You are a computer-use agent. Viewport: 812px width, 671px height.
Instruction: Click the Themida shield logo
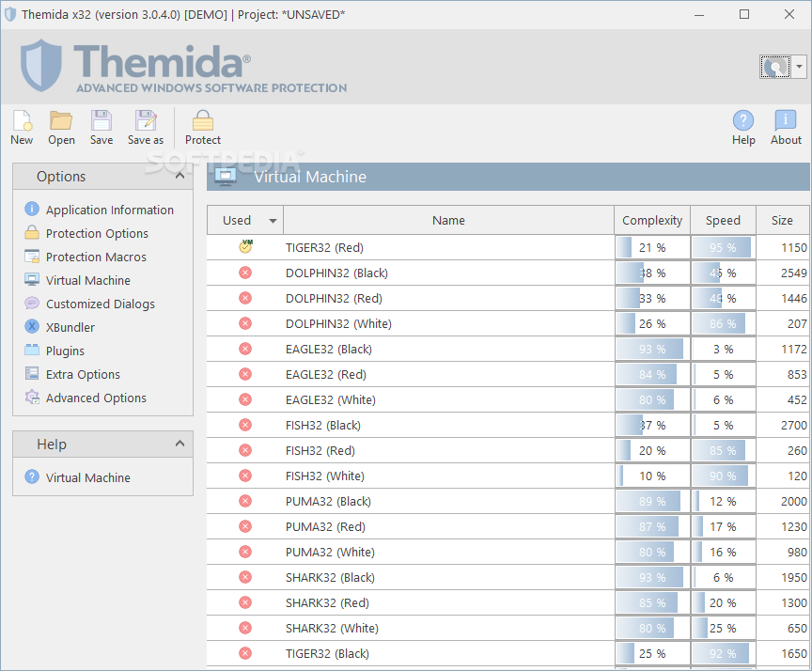click(41, 65)
